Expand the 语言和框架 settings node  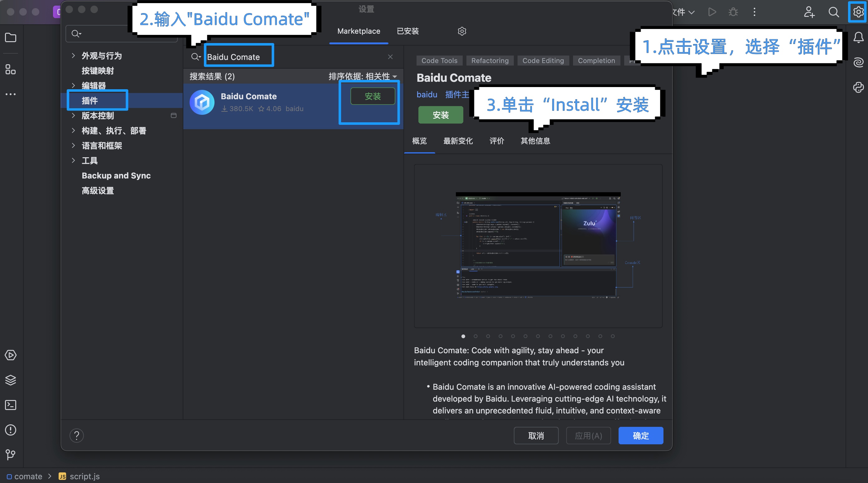(x=73, y=145)
